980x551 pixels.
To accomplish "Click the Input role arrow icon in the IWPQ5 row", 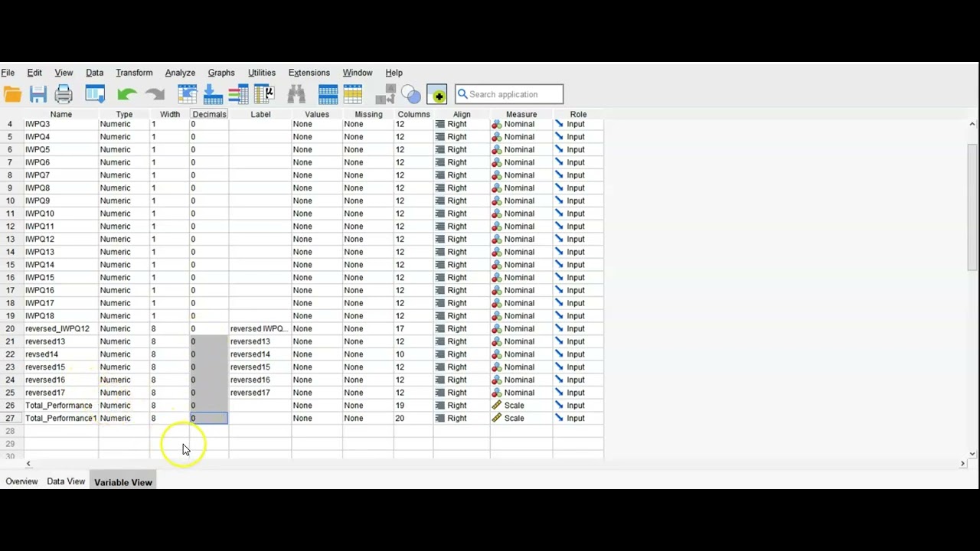I will tap(559, 149).
